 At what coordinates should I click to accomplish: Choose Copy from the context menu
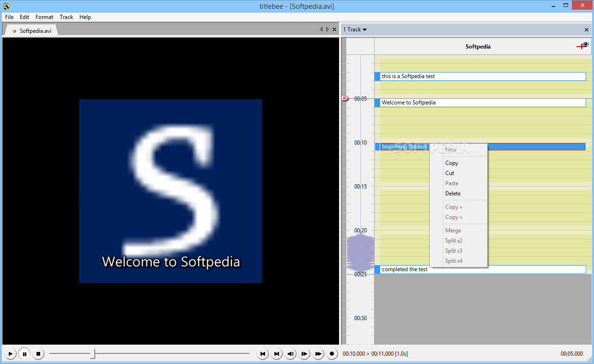(x=458, y=163)
